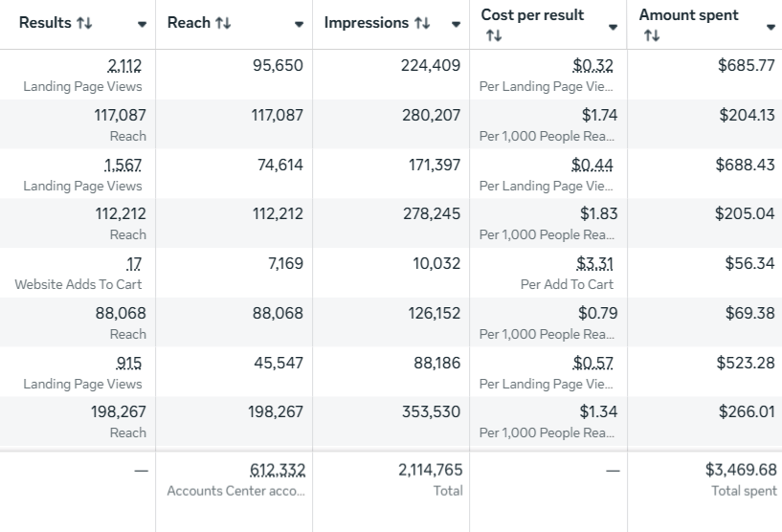Click the Cost per result sort icon
The image size is (782, 532).
[x=493, y=35]
